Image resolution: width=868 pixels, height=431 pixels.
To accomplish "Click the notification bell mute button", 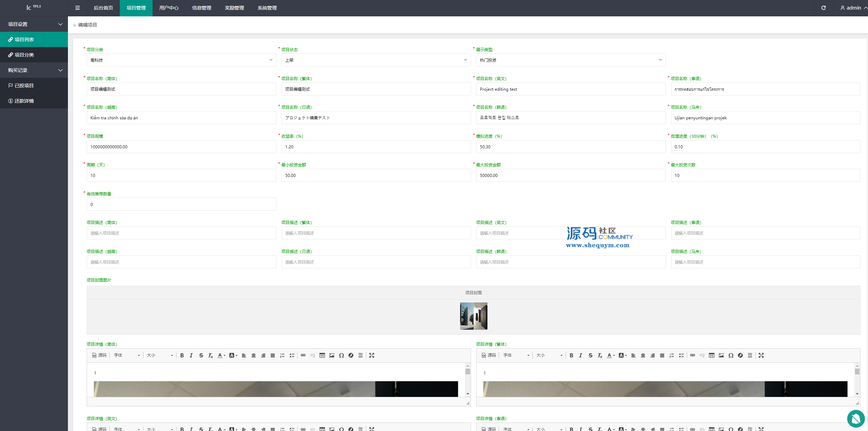I will [x=856, y=418].
